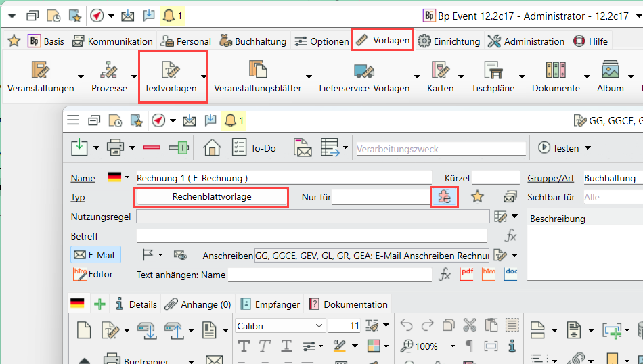Toggle the E-Mail mode button
643x364 pixels.
[95, 254]
